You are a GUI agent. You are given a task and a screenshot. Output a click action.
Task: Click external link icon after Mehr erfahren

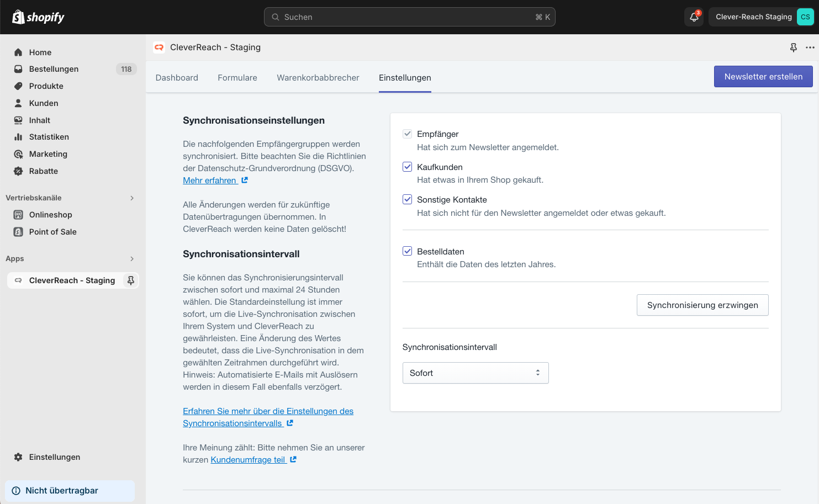pyautogui.click(x=245, y=180)
